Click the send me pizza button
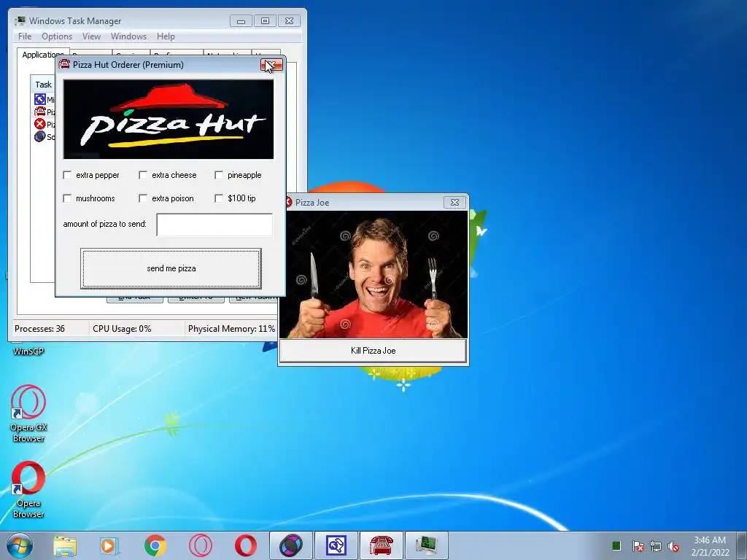 click(x=171, y=268)
